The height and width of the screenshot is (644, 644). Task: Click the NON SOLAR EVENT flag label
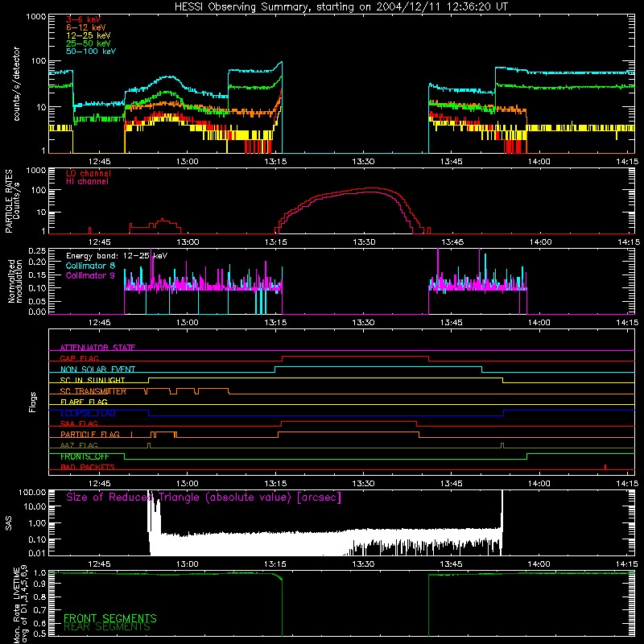[x=97, y=369]
